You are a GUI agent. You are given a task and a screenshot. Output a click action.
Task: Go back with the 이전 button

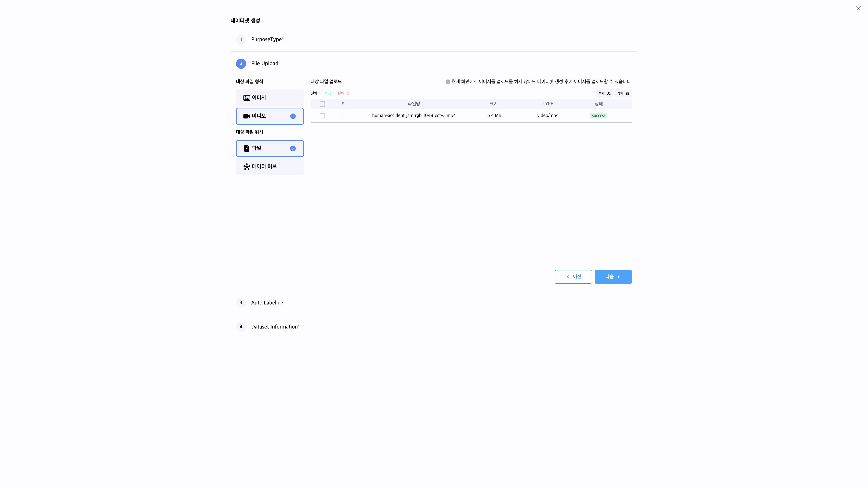(x=573, y=277)
